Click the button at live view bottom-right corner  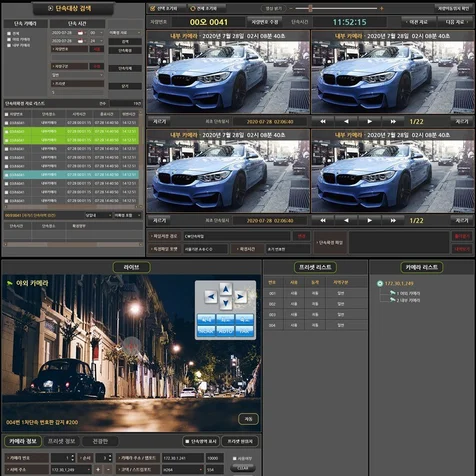[248, 419]
